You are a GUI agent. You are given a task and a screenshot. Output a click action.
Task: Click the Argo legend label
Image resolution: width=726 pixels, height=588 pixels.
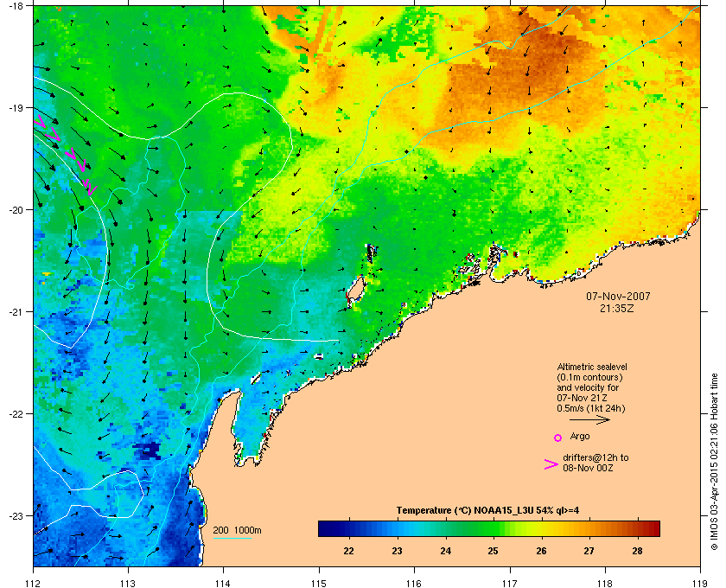tap(580, 437)
